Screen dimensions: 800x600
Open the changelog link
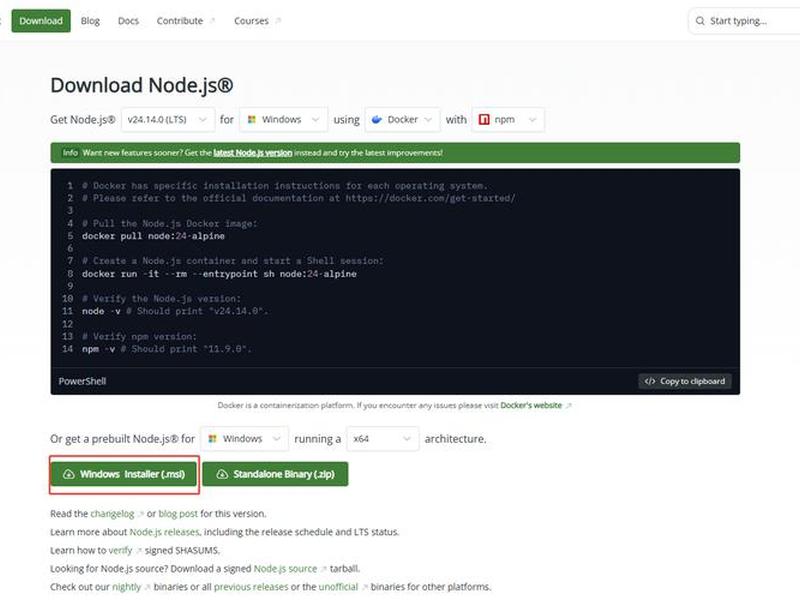[x=112, y=514]
